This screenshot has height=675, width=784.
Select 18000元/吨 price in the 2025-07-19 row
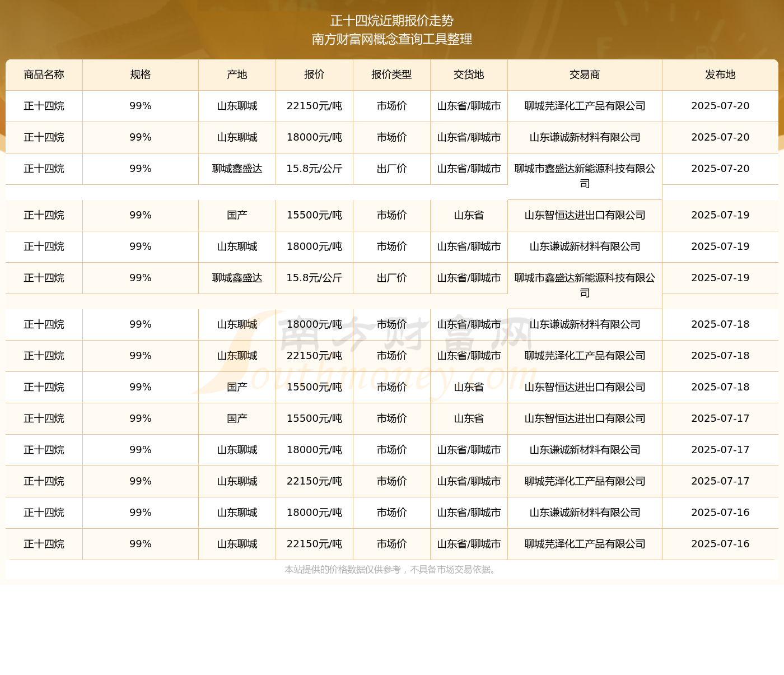tap(315, 246)
